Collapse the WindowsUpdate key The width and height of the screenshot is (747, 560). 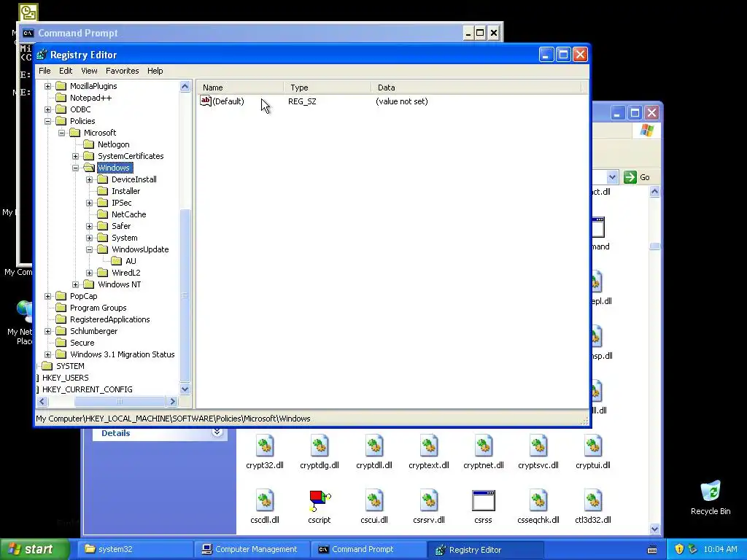[x=89, y=249]
